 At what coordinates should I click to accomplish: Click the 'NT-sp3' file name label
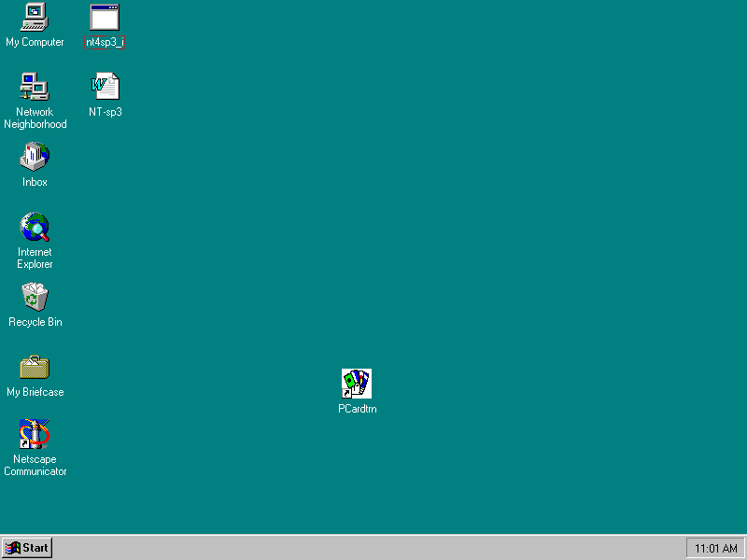pos(105,112)
